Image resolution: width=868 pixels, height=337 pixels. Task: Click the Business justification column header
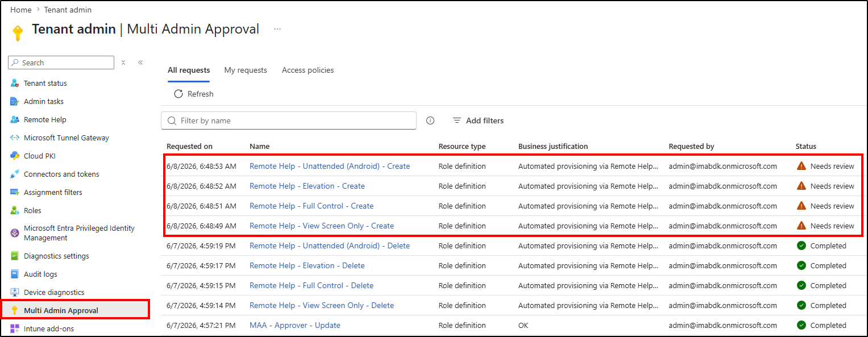point(553,146)
